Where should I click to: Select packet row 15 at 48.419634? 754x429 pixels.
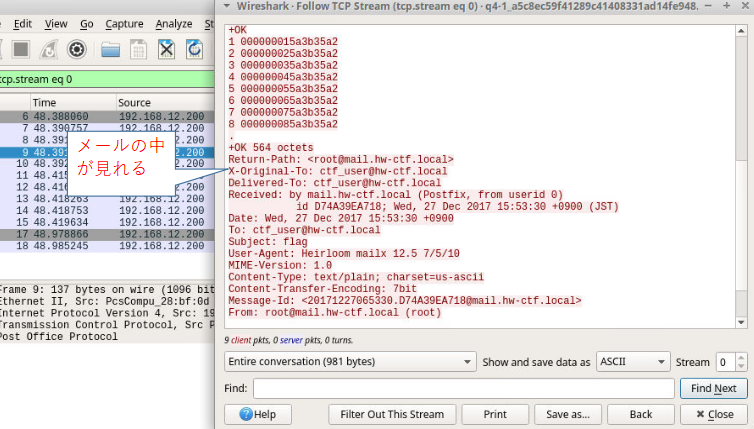click(107, 222)
